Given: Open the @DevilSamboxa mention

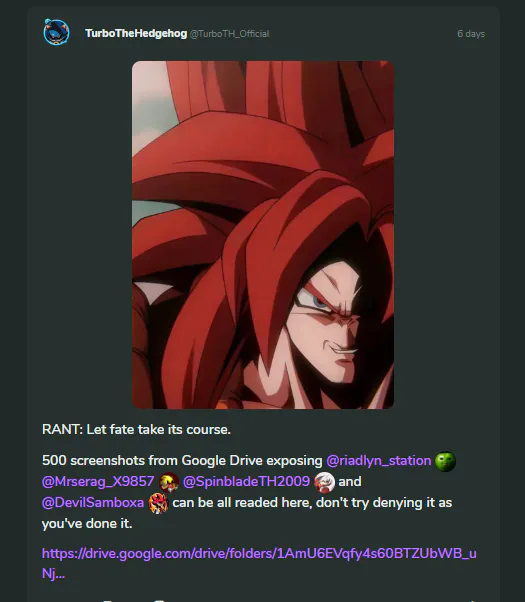Looking at the screenshot, I should click(x=93, y=502).
